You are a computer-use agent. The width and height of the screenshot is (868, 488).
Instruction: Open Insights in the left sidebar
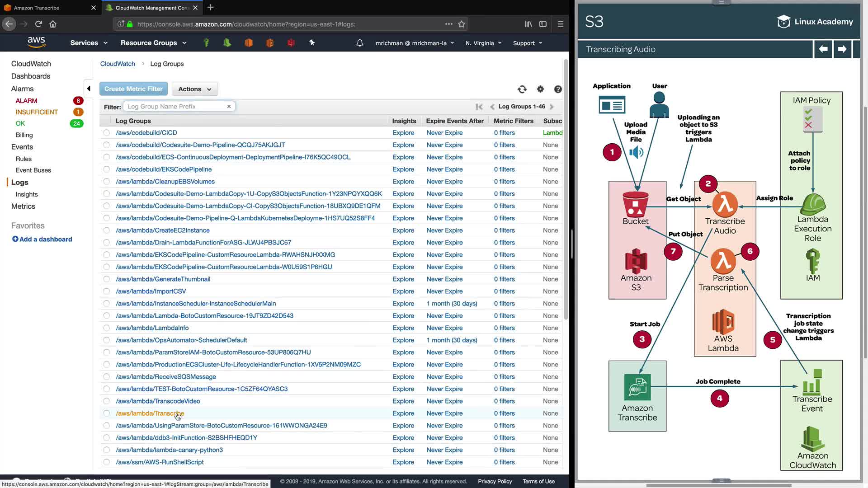pos(27,194)
